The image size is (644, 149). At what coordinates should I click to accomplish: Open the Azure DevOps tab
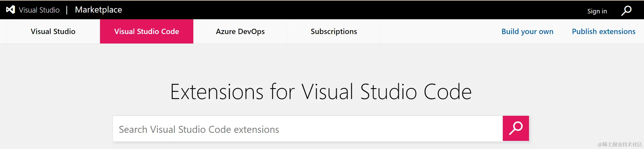coord(240,32)
